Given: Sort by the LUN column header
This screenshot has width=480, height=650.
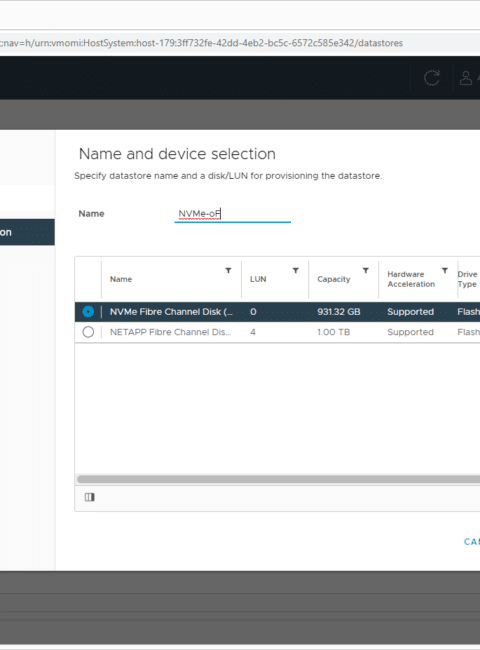Looking at the screenshot, I should (x=258, y=279).
